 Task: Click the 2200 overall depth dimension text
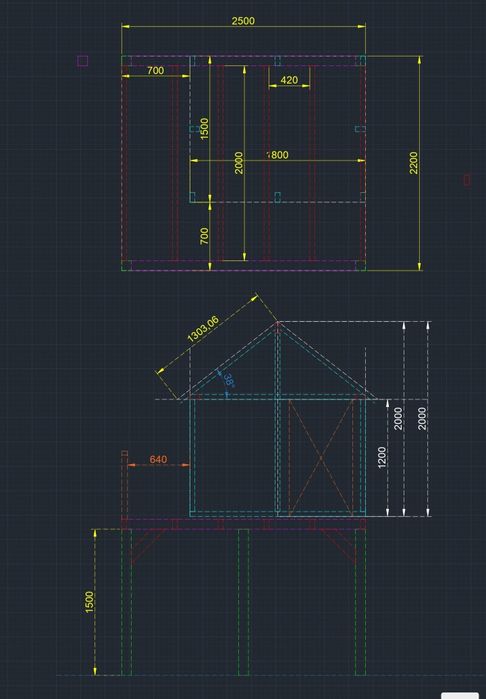click(413, 163)
